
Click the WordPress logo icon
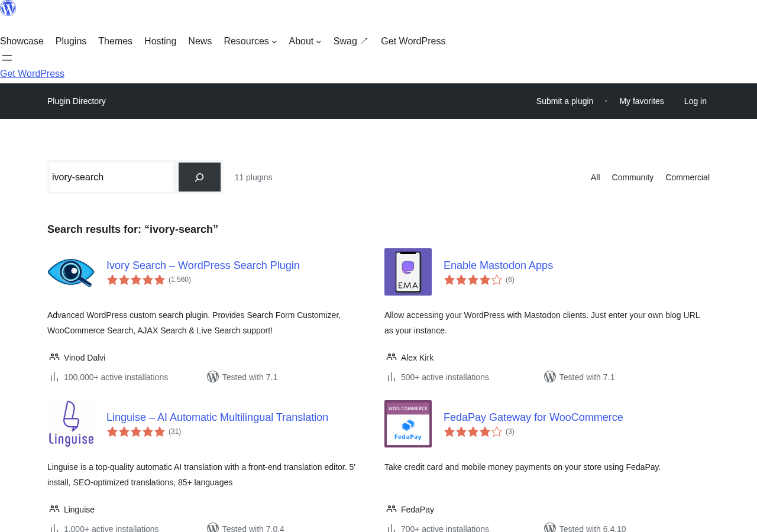(x=8, y=8)
